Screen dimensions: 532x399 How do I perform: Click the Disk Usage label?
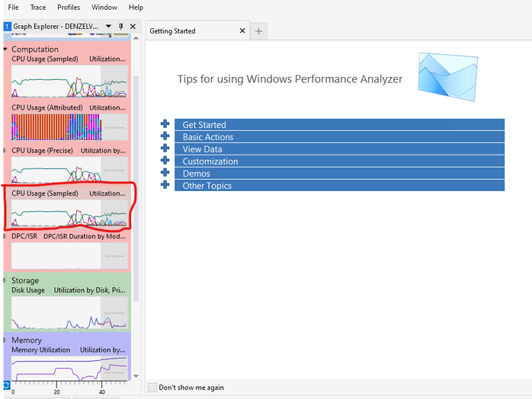tap(28, 290)
